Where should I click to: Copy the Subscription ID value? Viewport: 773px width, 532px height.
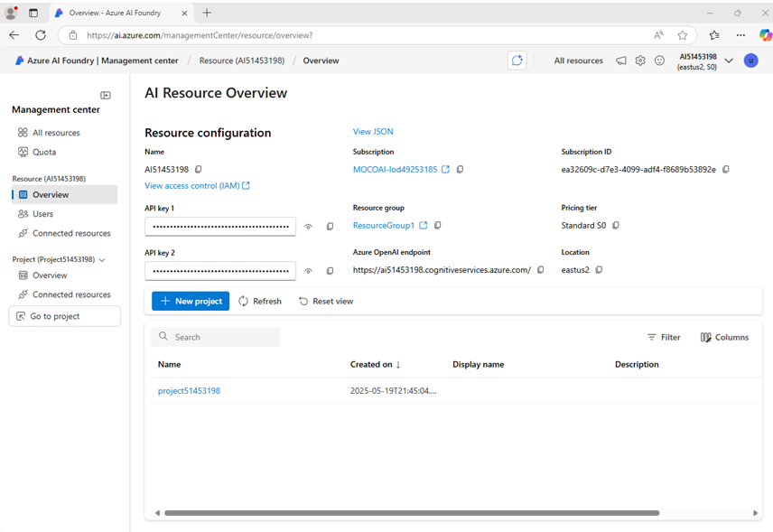(x=726, y=170)
